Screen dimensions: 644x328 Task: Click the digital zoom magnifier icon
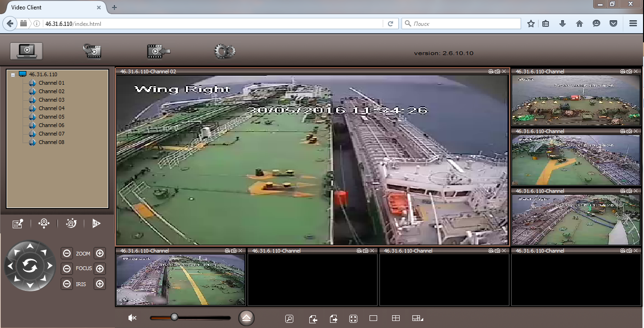click(x=289, y=319)
